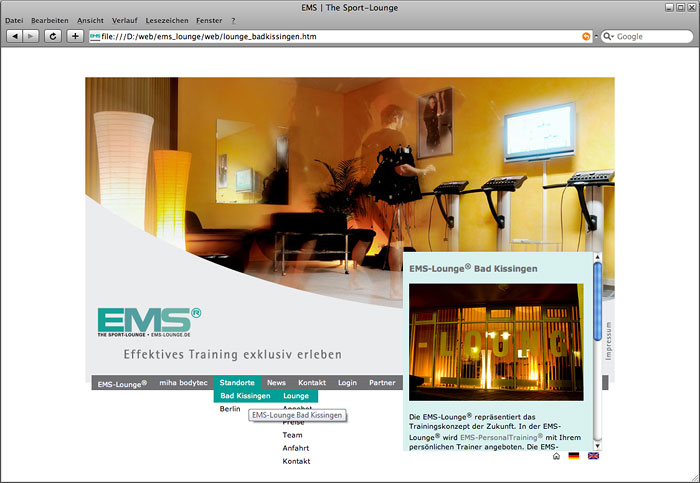Screen dimensions: 700x483
Task: Open the search engine magnifier dropdown
Action: [608, 37]
